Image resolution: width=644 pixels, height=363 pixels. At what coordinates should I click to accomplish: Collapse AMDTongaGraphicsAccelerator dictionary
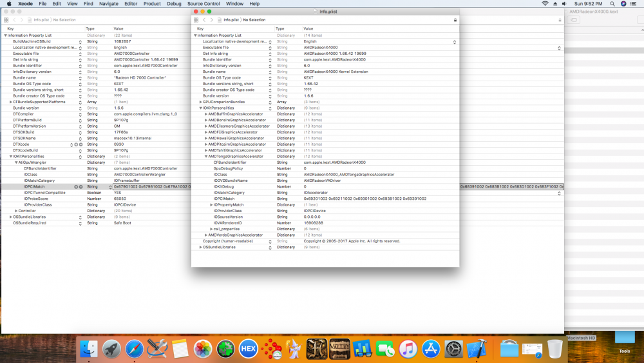point(206,156)
